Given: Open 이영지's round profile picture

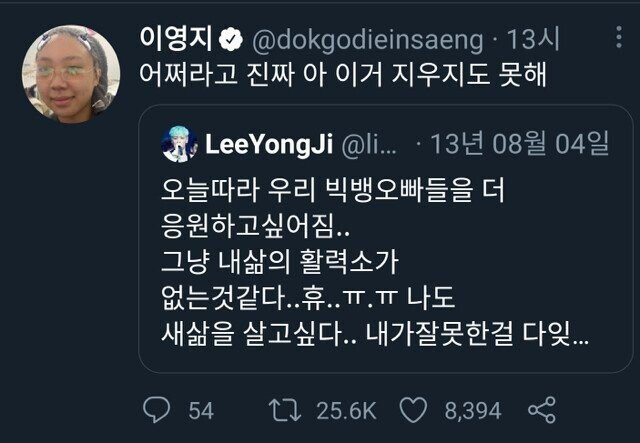Looking at the screenshot, I should (x=70, y=74).
